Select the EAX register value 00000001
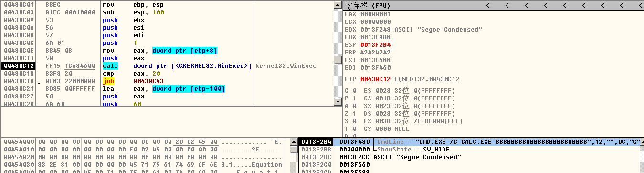Image resolution: width=644 pixels, height=173 pixels. 375,14
